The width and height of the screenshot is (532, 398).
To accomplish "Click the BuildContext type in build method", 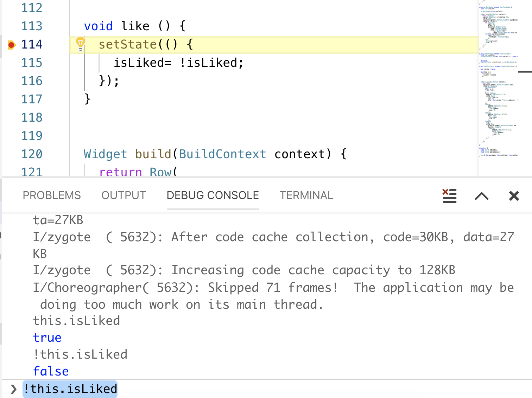I will pos(222,154).
